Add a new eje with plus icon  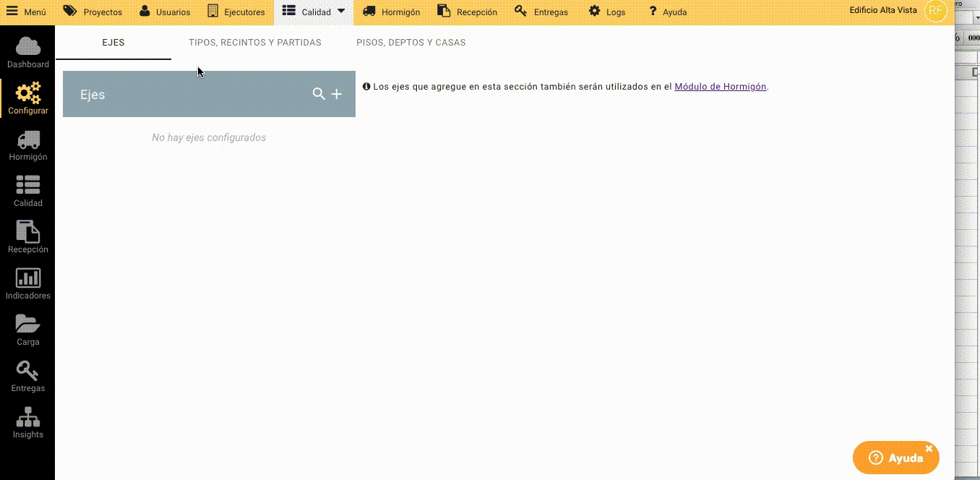pyautogui.click(x=337, y=94)
